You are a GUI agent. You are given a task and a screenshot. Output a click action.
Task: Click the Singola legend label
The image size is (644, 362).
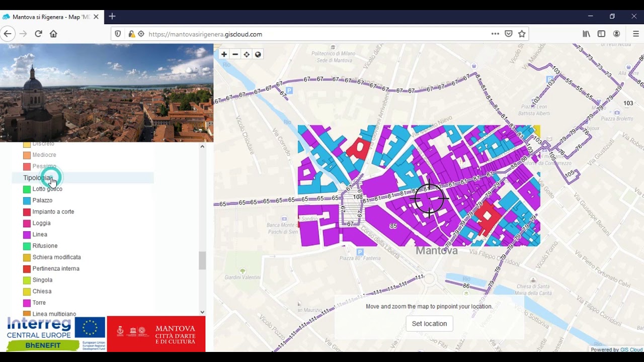(42, 280)
